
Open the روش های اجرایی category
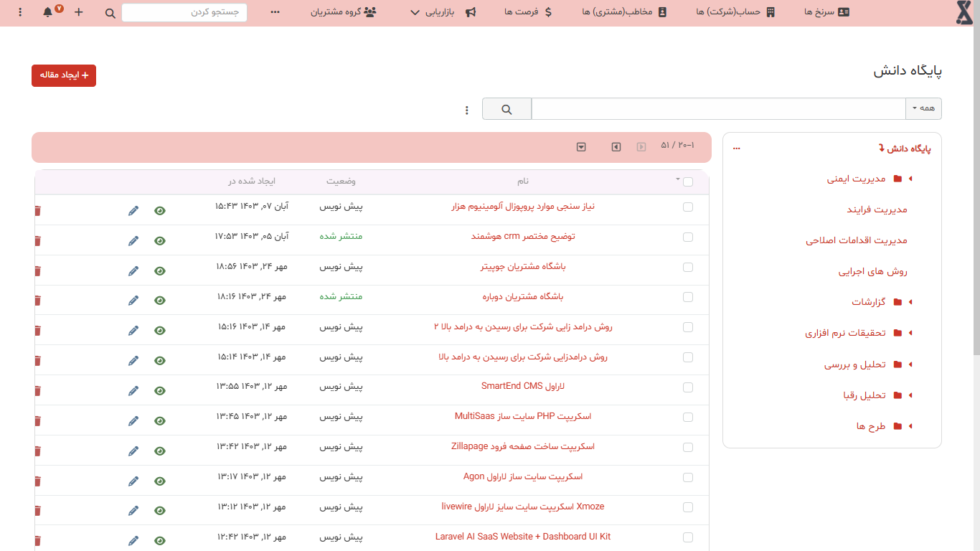coord(873,271)
